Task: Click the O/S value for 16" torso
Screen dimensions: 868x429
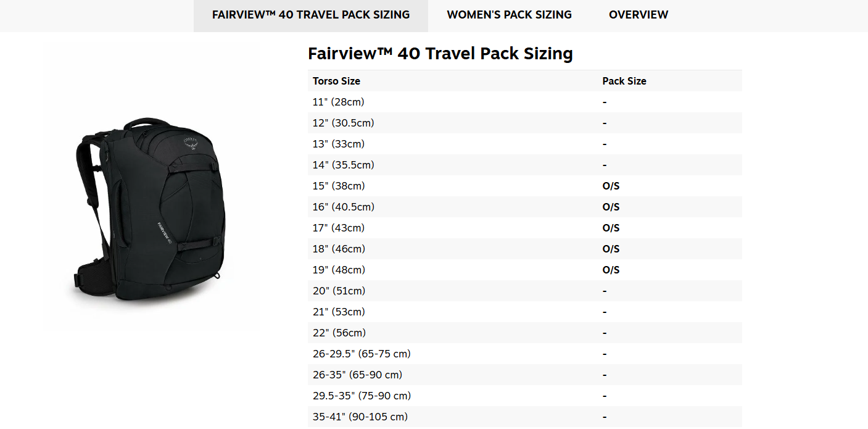Action: (611, 207)
